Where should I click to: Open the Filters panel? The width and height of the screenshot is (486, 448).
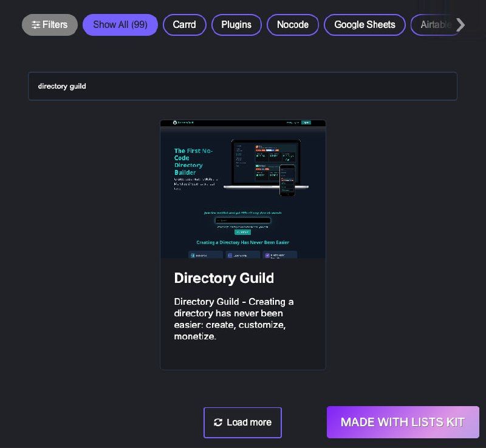point(50,25)
